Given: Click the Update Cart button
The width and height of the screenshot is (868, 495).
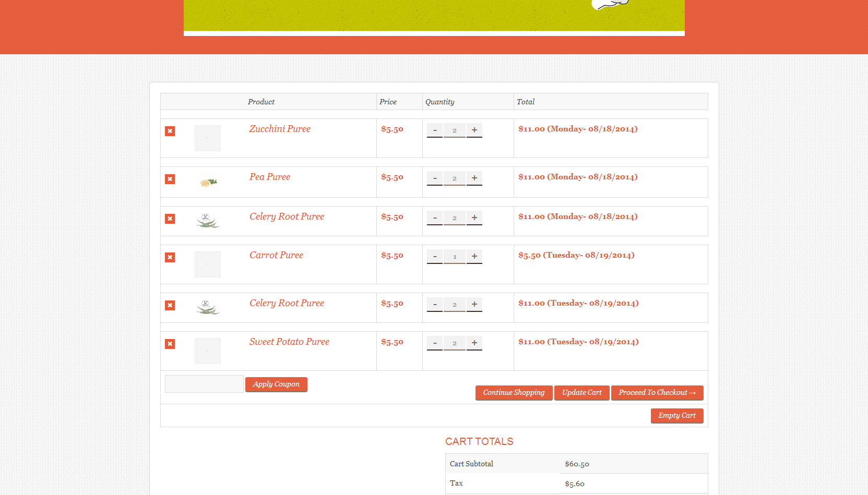Looking at the screenshot, I should pyautogui.click(x=582, y=393).
